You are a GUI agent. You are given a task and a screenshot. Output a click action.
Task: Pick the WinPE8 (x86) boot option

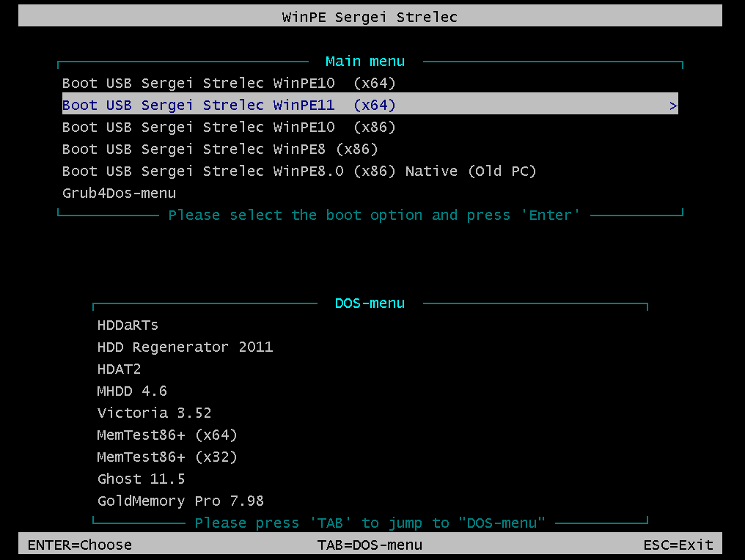pos(220,150)
